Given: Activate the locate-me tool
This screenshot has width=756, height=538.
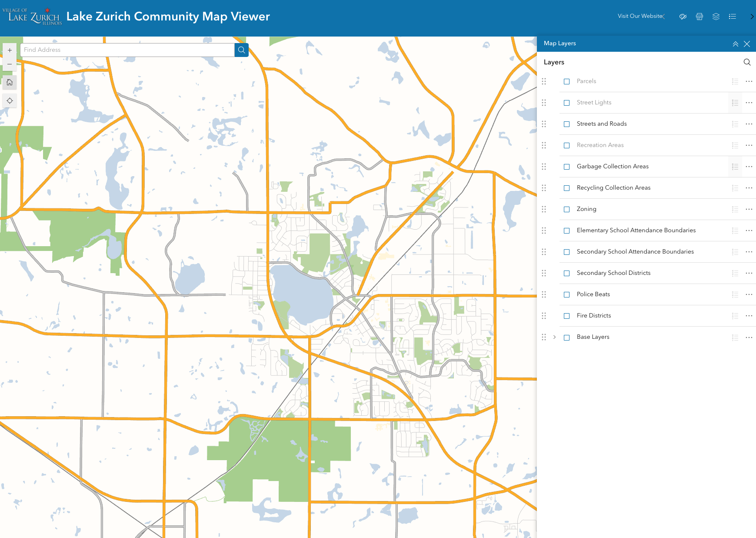Looking at the screenshot, I should [10, 100].
